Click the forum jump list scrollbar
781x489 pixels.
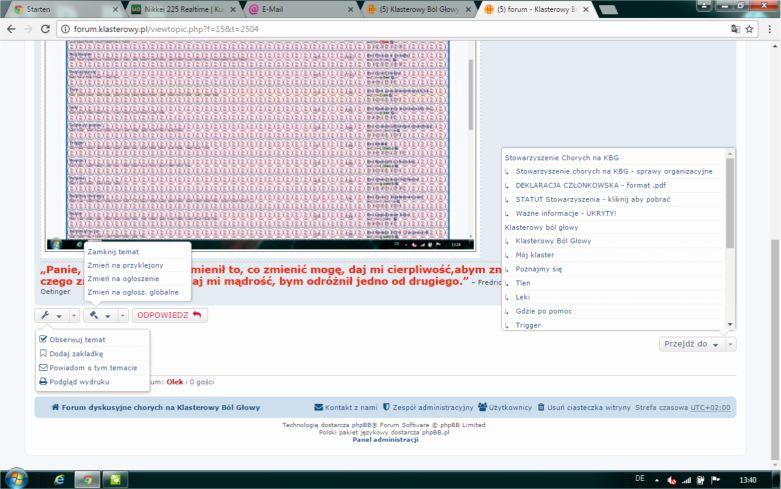click(x=730, y=200)
